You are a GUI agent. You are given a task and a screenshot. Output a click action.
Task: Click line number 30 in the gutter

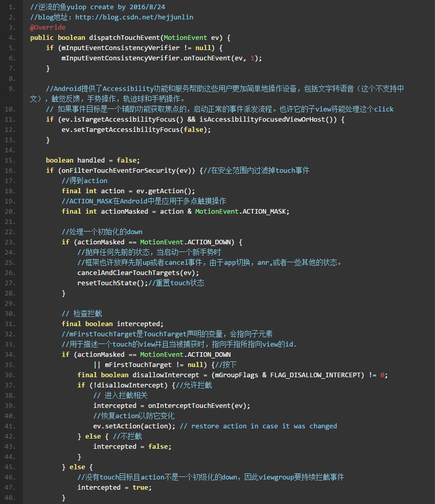coord(12,314)
